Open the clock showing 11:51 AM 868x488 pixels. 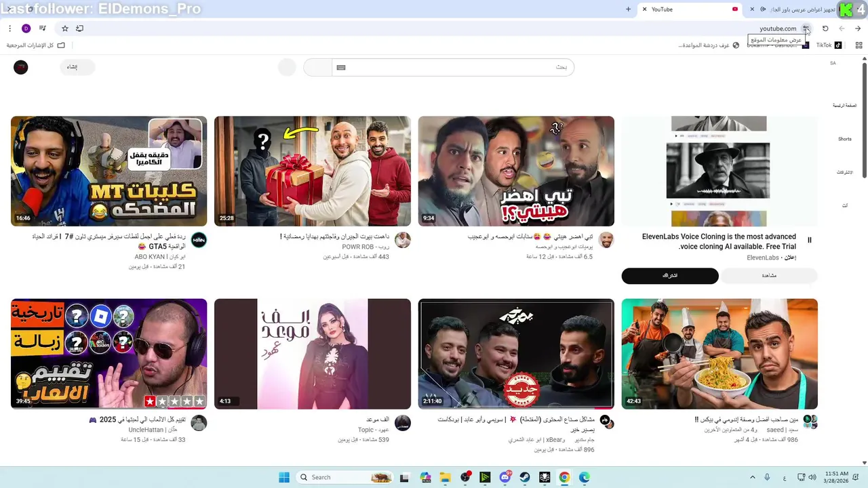click(837, 477)
